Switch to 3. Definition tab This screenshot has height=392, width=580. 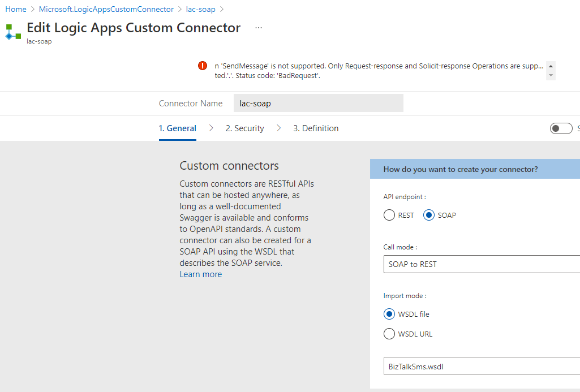coord(316,128)
